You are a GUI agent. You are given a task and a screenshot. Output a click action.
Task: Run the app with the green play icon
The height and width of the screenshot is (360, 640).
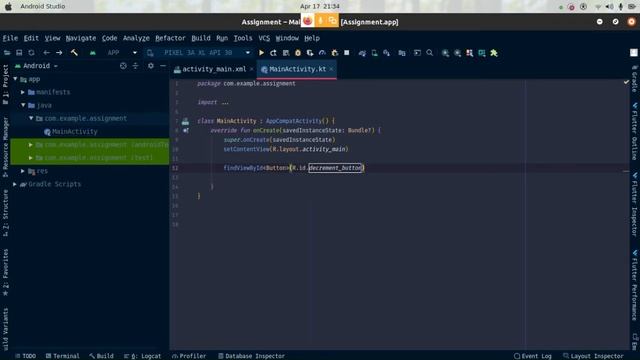[x=261, y=53]
